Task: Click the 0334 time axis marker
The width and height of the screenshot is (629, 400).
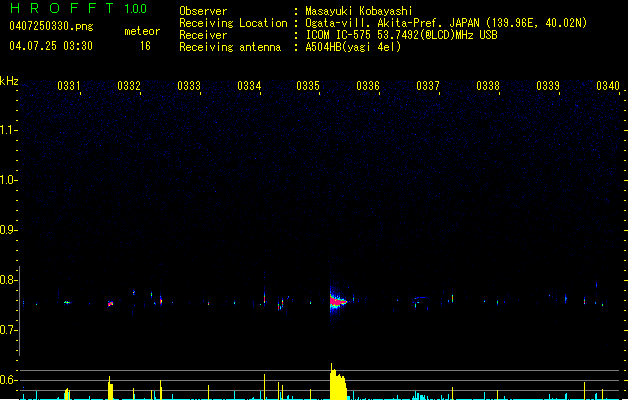Action: [249, 85]
